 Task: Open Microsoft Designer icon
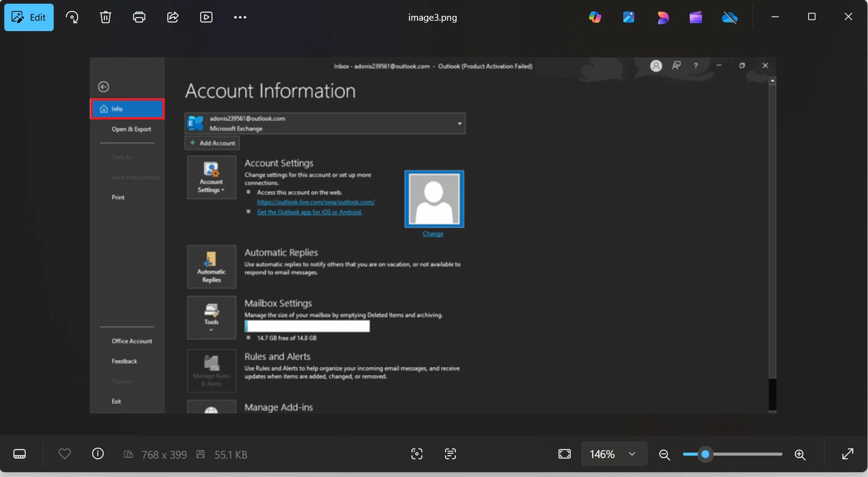coord(662,17)
